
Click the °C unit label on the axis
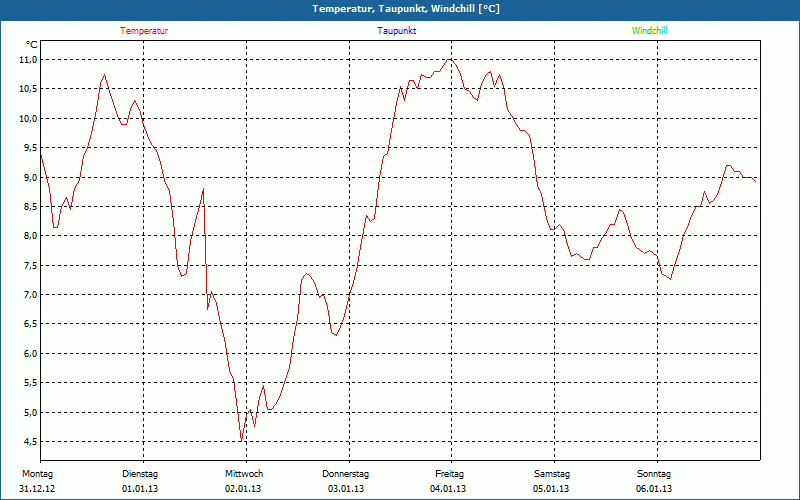(32, 45)
